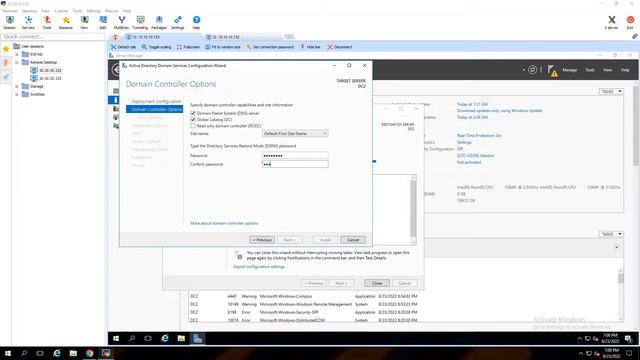Screen dimensions: 640x360
Task: Click the Sessions star toolbar icon
Action: tap(65, 22)
